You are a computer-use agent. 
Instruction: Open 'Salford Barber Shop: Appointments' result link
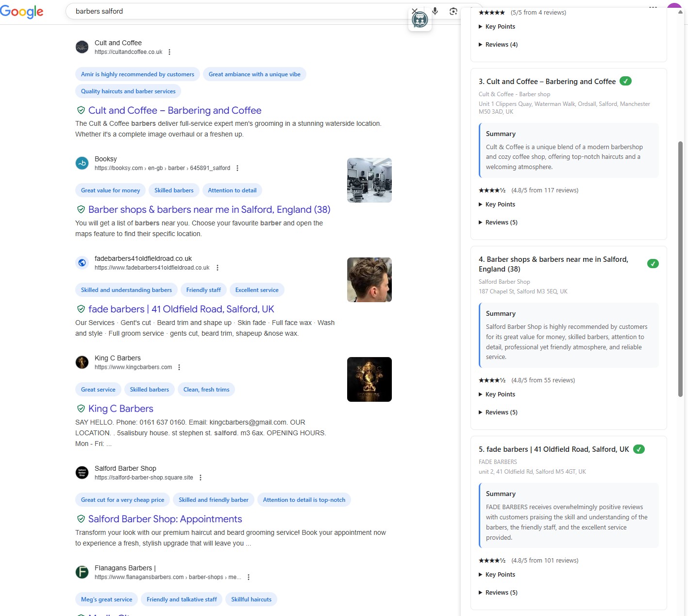click(165, 519)
